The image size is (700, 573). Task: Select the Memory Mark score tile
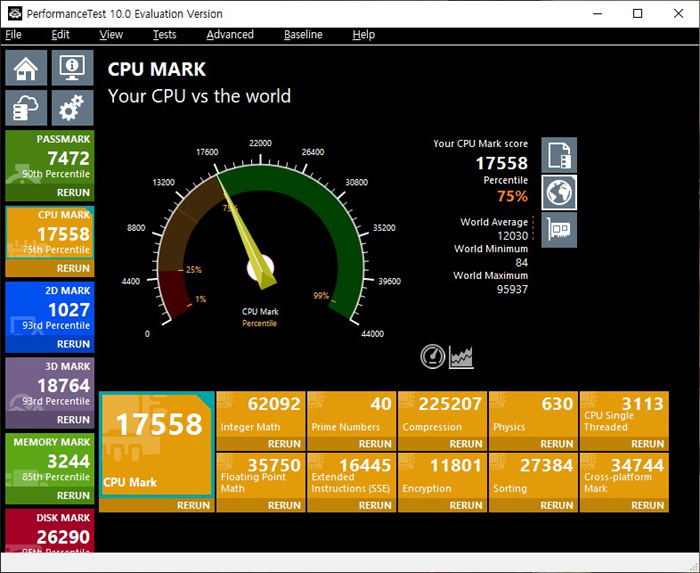(50, 460)
